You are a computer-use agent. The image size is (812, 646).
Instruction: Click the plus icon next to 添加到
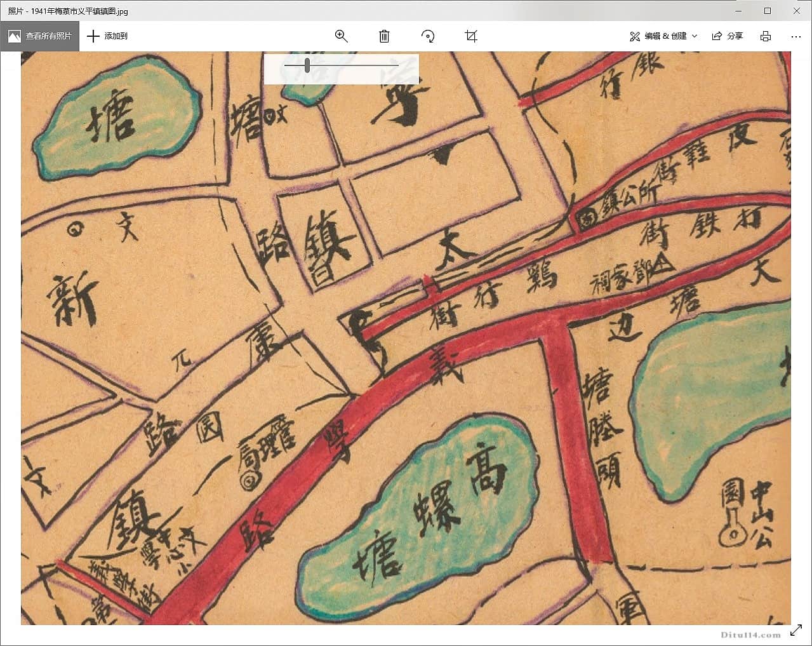93,36
